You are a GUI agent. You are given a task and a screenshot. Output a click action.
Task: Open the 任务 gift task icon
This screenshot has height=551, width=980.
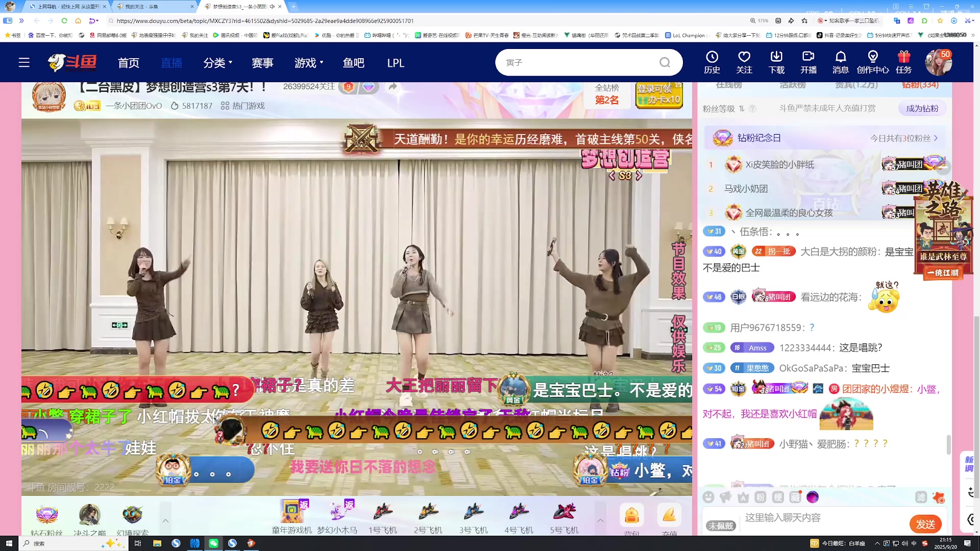[904, 62]
